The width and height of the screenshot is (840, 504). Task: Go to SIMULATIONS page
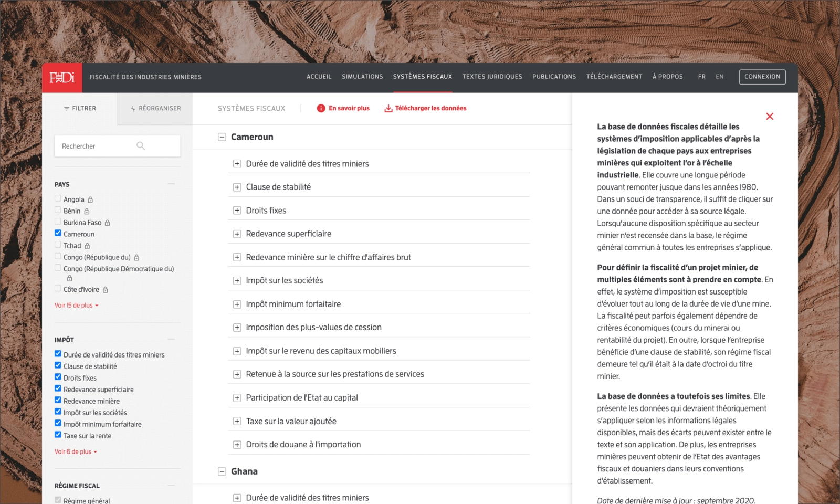pos(362,77)
